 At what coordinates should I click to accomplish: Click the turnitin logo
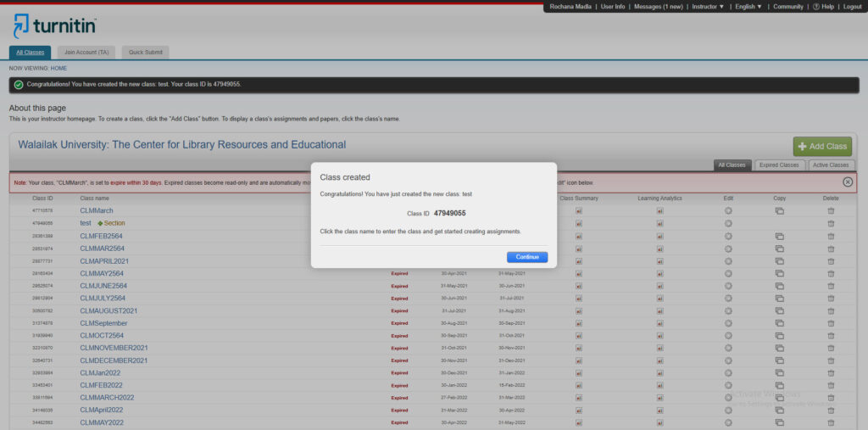point(55,25)
